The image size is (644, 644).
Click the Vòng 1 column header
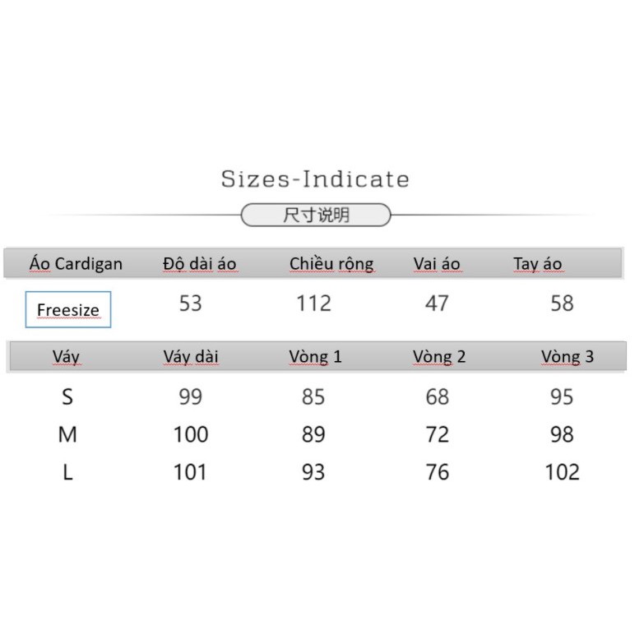[315, 357]
